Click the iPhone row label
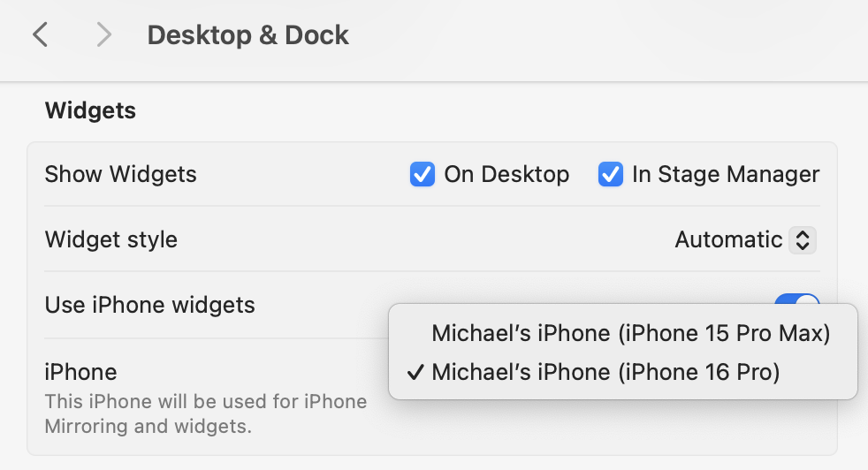The image size is (868, 470). [80, 372]
